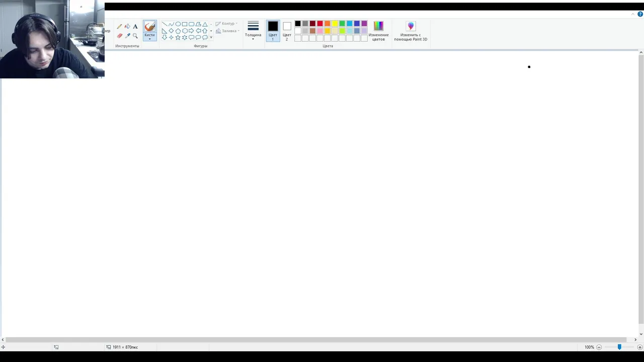Choose the Right triangle shape
Screen dimensions: 644x362
tap(165, 31)
